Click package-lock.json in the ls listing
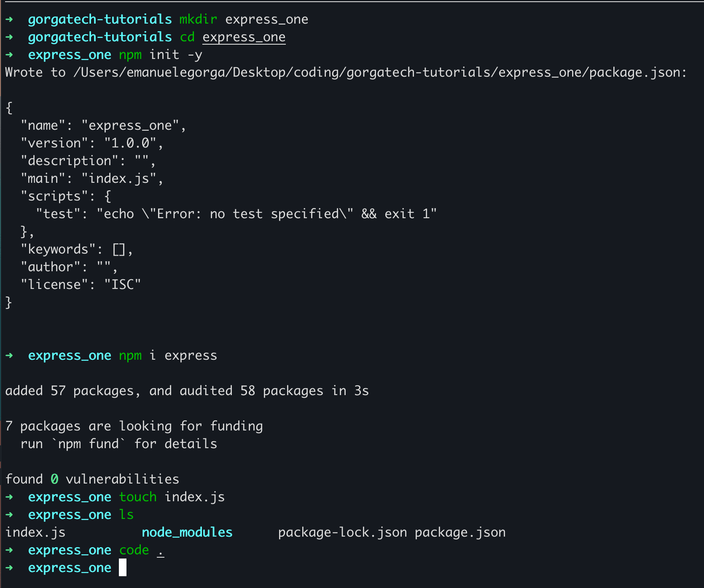 342,532
